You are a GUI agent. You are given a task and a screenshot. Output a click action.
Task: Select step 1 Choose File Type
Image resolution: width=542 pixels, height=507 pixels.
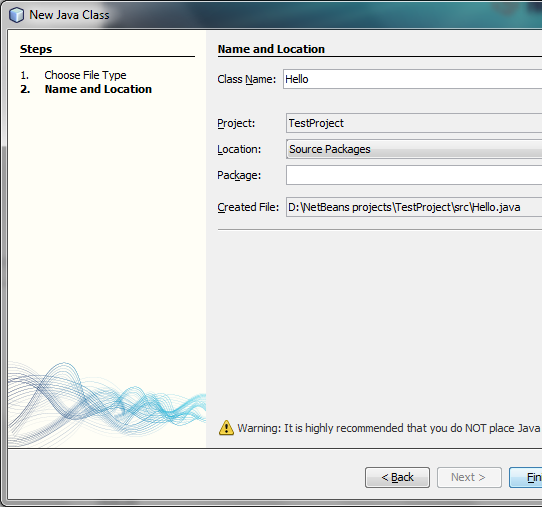coord(85,75)
